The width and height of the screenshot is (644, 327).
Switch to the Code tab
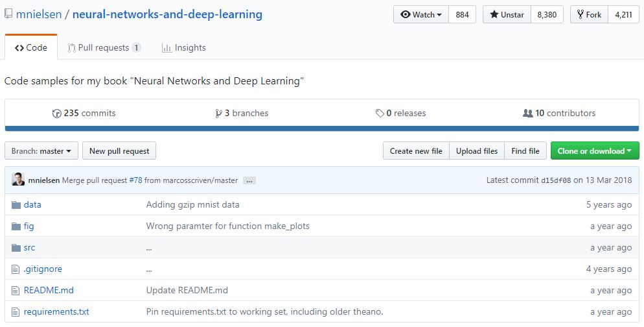click(x=31, y=48)
